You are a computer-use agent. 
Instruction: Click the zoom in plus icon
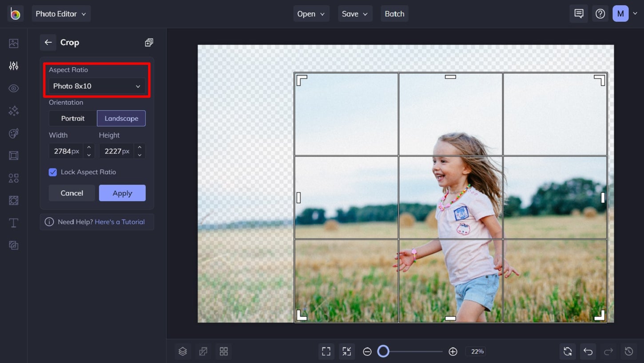tap(453, 351)
